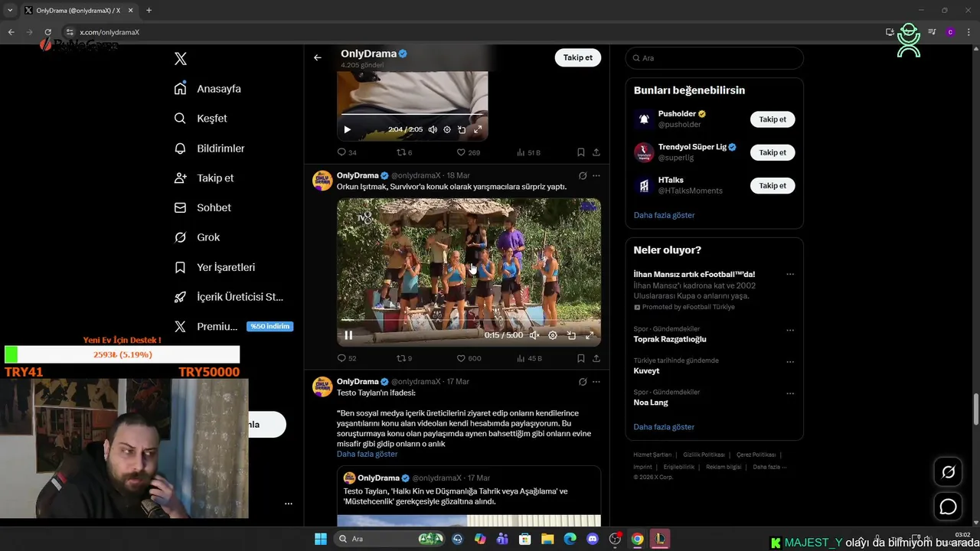Click the back arrow beside OnlyDrama
This screenshot has height=551, width=980.
pyautogui.click(x=318, y=57)
